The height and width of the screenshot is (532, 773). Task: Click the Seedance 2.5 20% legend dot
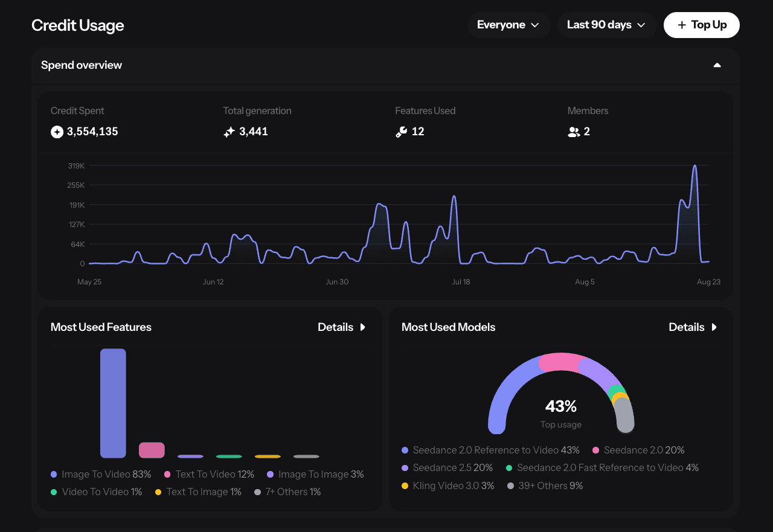tap(405, 468)
